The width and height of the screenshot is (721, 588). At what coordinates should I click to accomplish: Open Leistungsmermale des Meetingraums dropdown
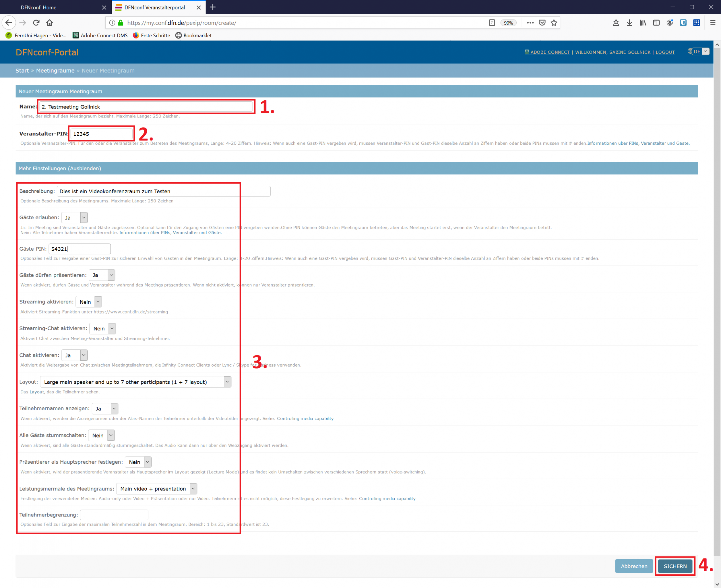tap(156, 489)
